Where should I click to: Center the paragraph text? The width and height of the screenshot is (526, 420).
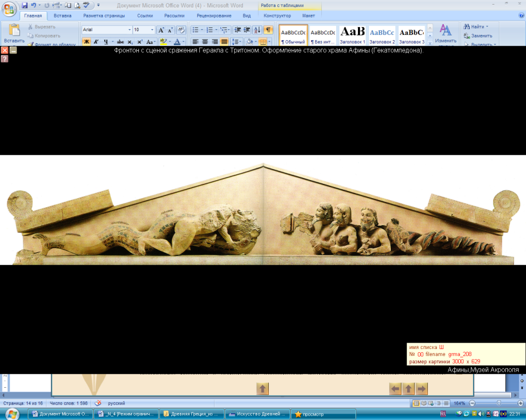point(205,41)
